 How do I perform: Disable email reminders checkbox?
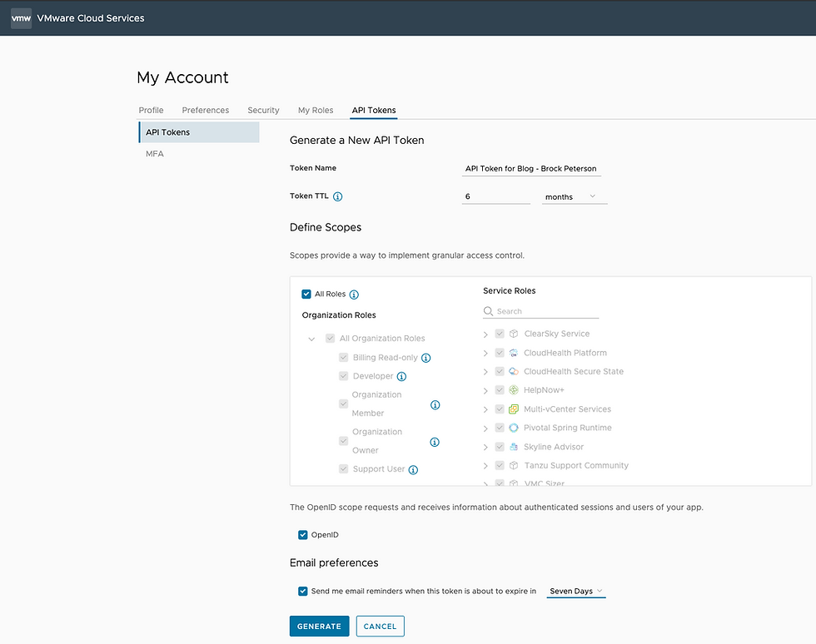tap(303, 591)
